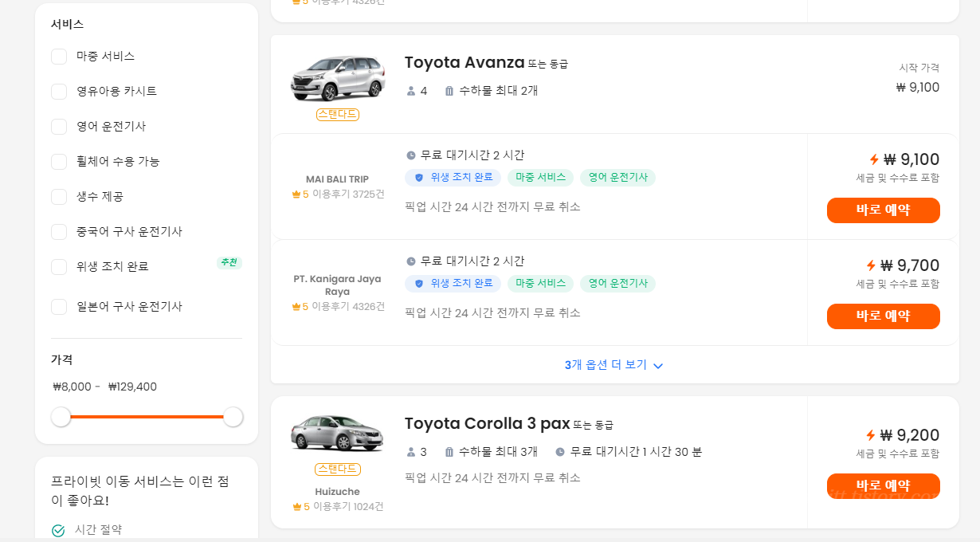
Task: Click the 스탠다드 badge under Toyota Avanza
Action: pyautogui.click(x=338, y=115)
